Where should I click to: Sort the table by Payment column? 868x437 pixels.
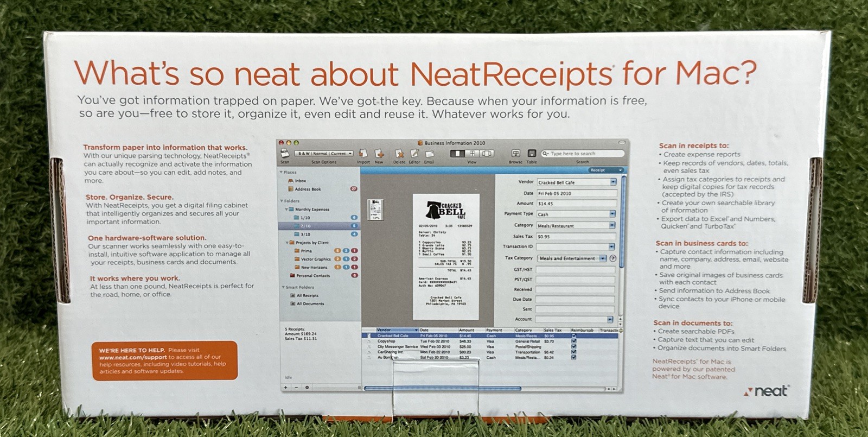click(x=499, y=330)
